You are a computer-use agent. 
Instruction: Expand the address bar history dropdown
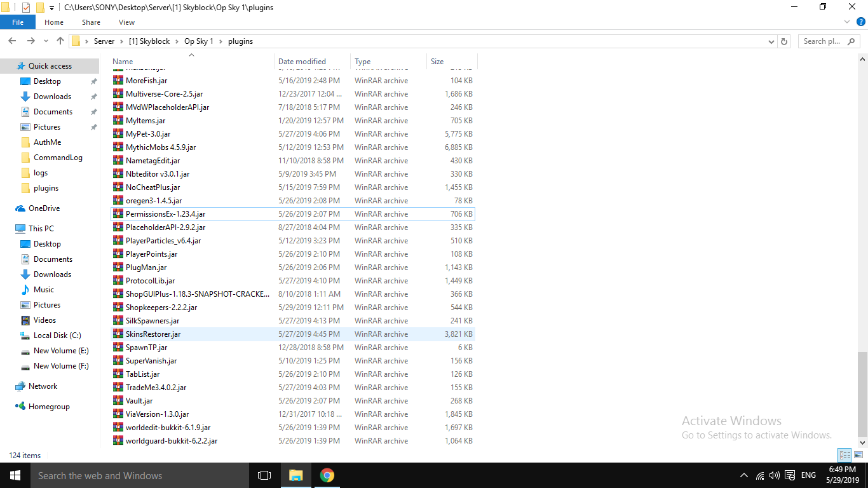click(x=771, y=41)
